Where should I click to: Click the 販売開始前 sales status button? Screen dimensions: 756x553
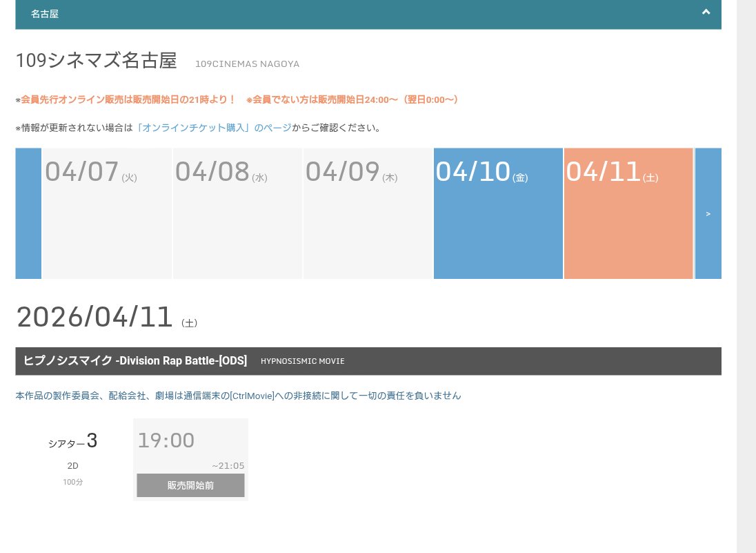190,485
